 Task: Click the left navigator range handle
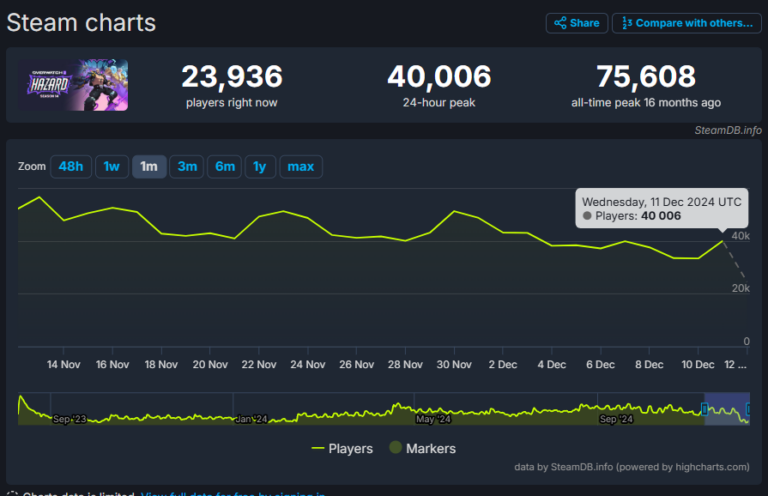tap(704, 409)
